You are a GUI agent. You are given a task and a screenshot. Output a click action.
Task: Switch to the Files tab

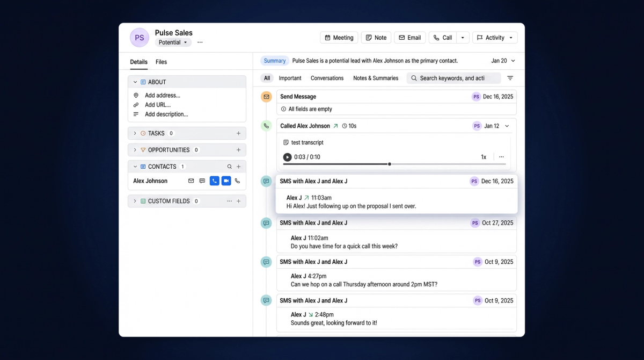pyautogui.click(x=161, y=62)
